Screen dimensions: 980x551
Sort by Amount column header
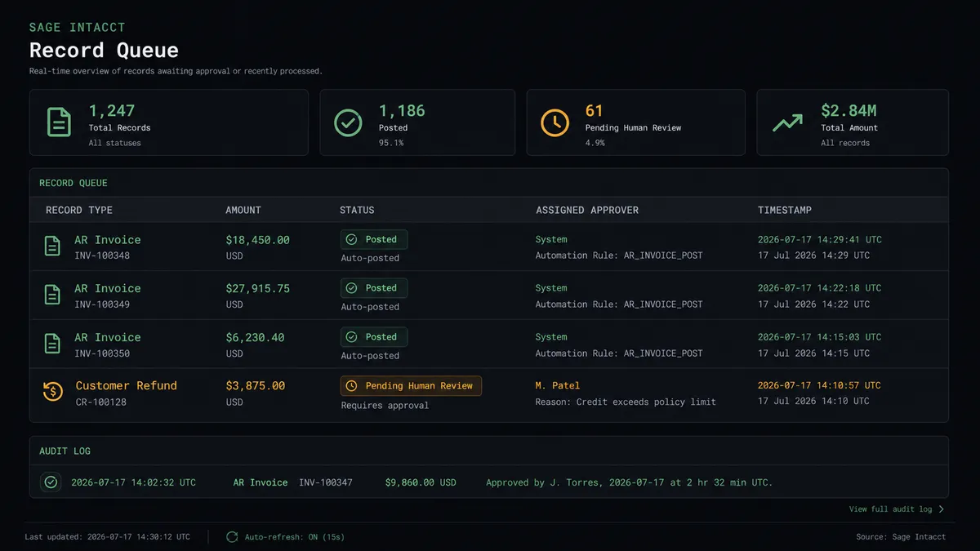tap(243, 210)
